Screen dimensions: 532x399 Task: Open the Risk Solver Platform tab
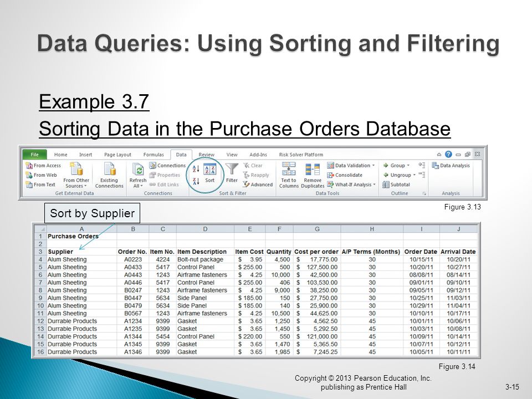coord(301,155)
